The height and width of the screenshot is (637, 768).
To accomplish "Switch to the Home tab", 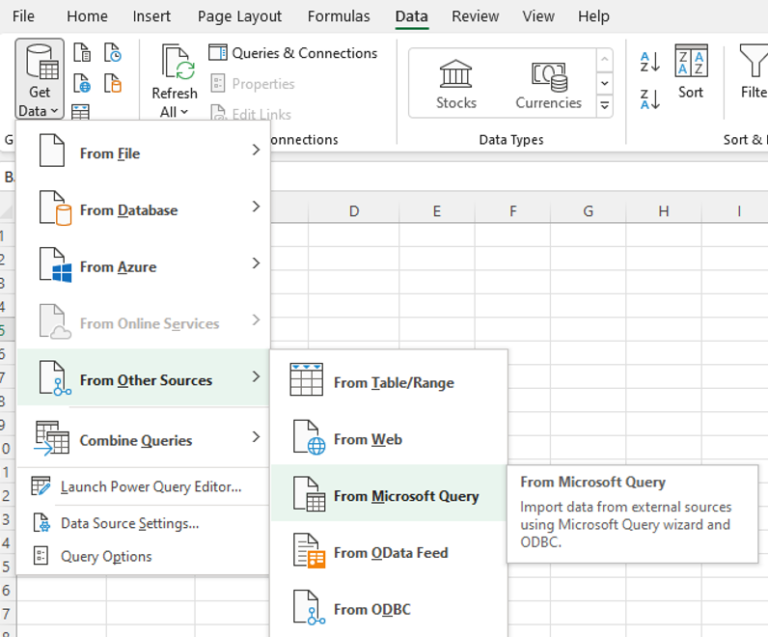I will pos(87,16).
